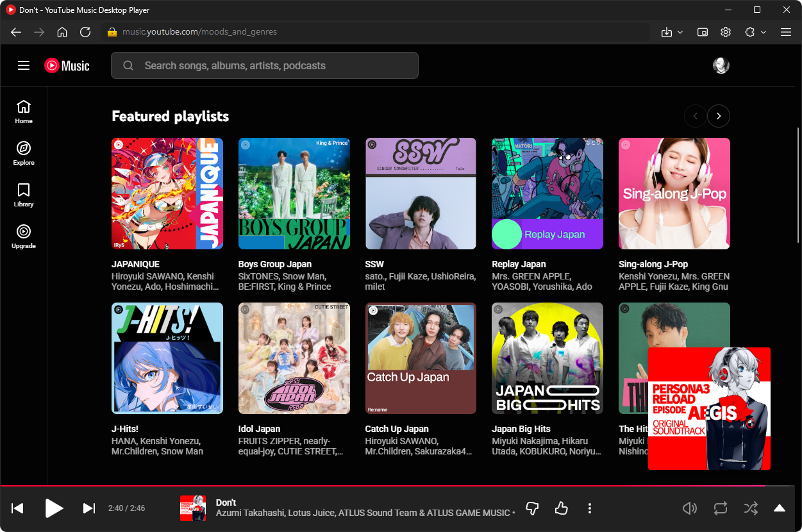Open more options for the playing track
Viewport: 802px width, 532px height.
590,508
